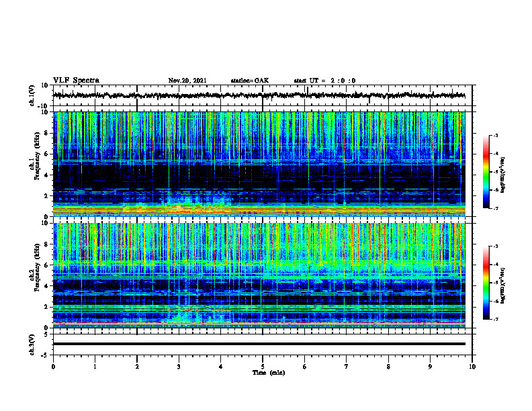
Task: Click the "5" tick on ch.3(V) axis
Action: pyautogui.click(x=47, y=334)
